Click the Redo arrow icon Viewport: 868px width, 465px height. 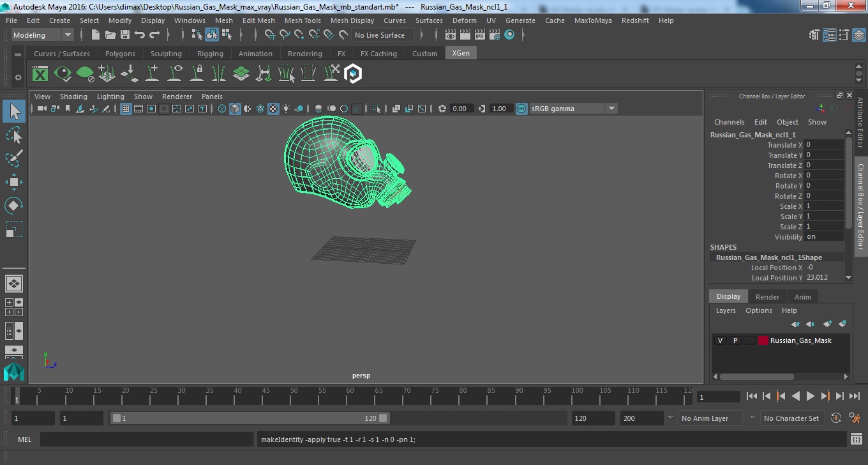tap(154, 35)
